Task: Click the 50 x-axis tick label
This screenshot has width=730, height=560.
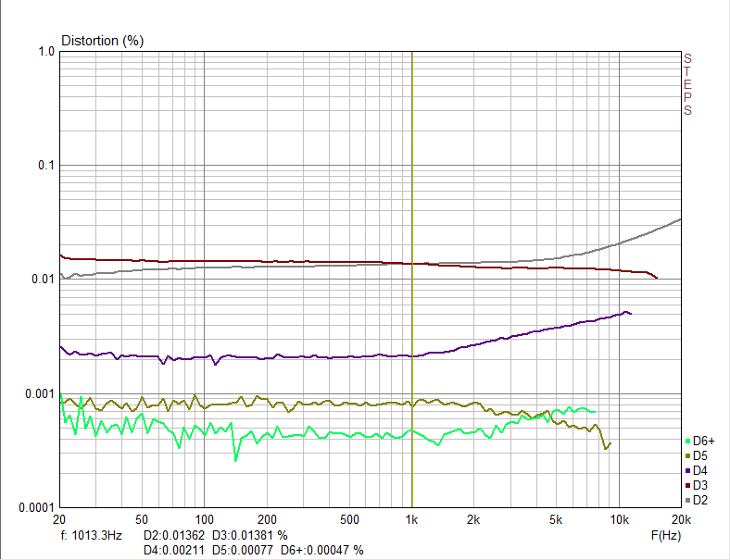Action: point(142,520)
